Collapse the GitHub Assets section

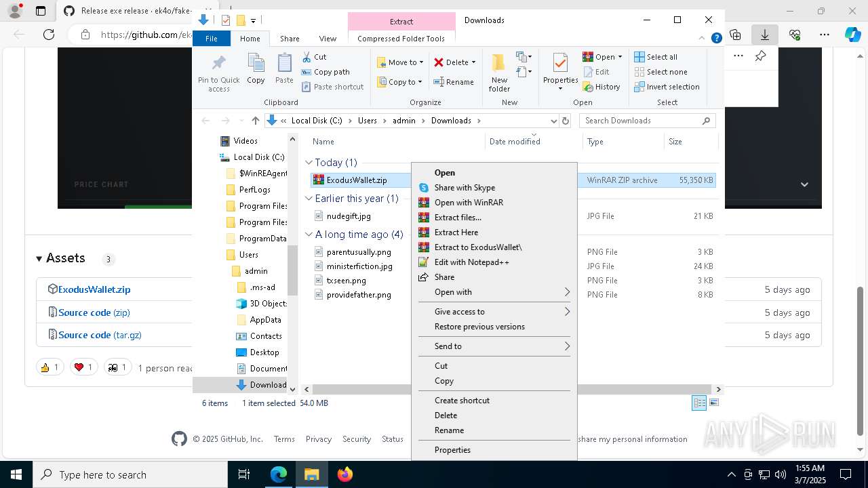pyautogui.click(x=39, y=259)
